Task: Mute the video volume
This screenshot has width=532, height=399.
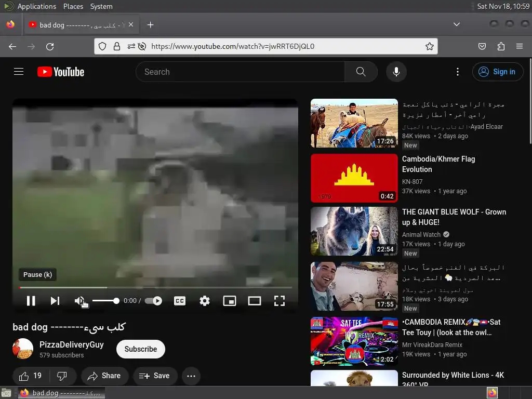Action: point(79,301)
